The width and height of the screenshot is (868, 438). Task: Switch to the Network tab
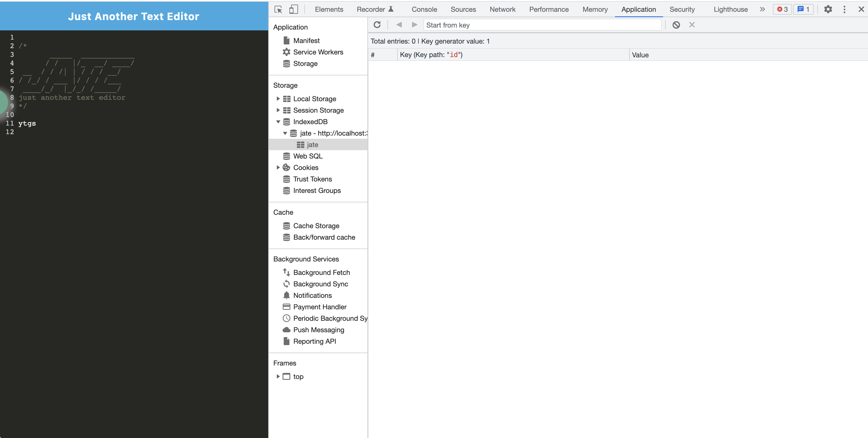502,9
